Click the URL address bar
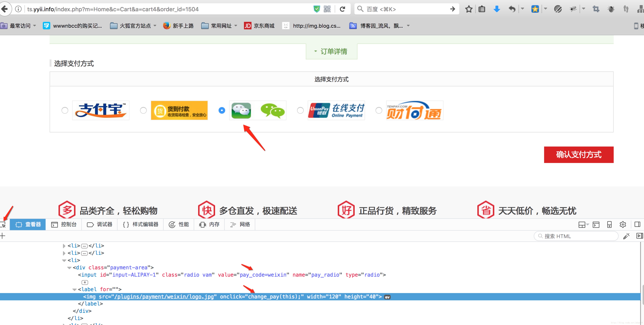The image size is (644, 325). coord(167,9)
